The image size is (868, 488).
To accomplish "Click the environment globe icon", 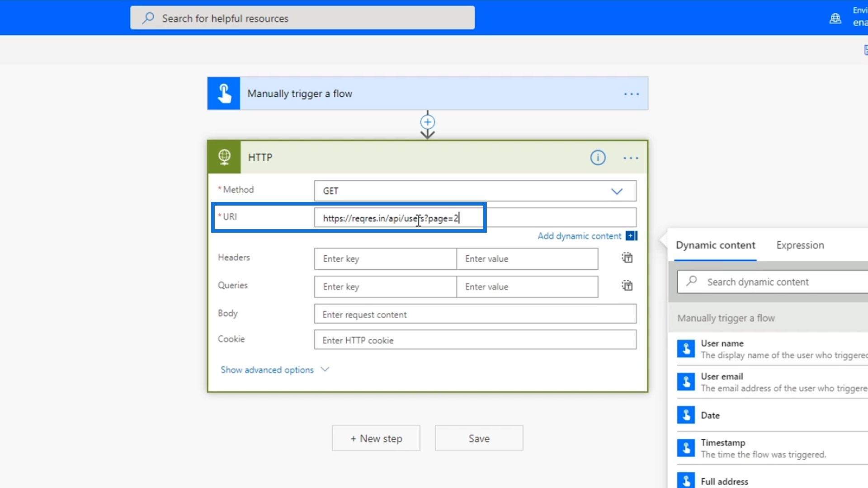I will [x=835, y=19].
